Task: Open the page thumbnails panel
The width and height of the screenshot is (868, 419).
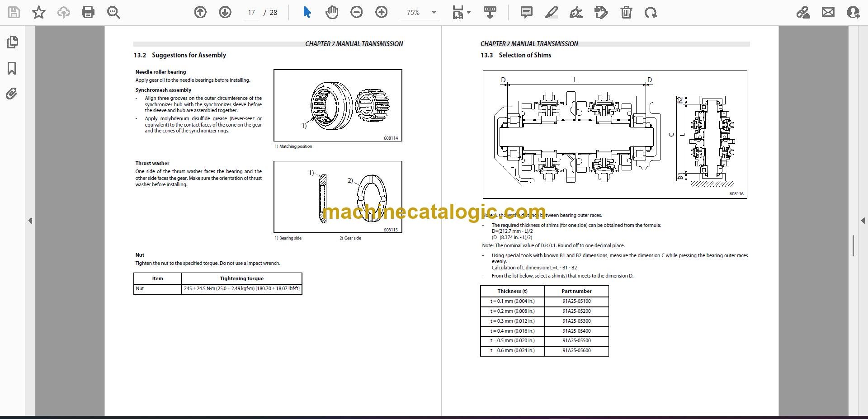Action: click(12, 42)
